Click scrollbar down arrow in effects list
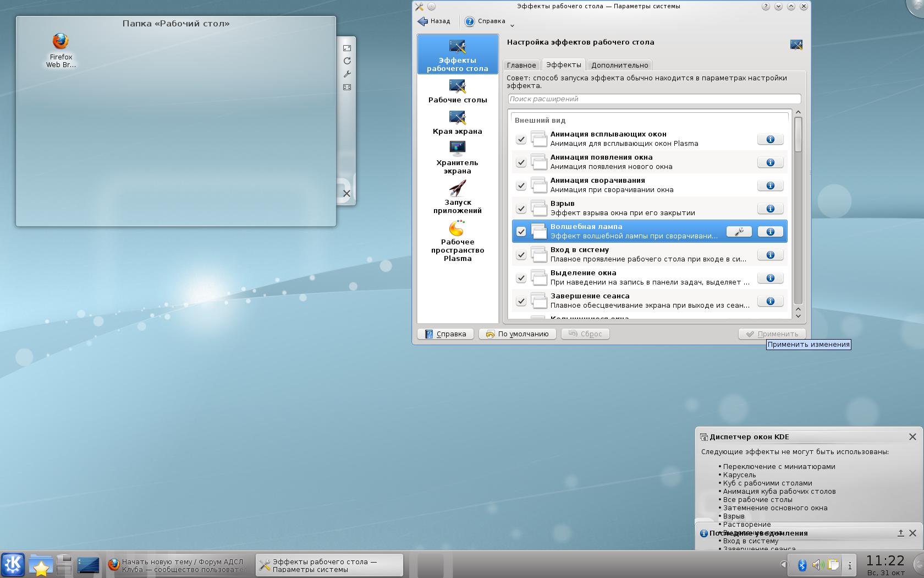924x578 pixels. 798,316
